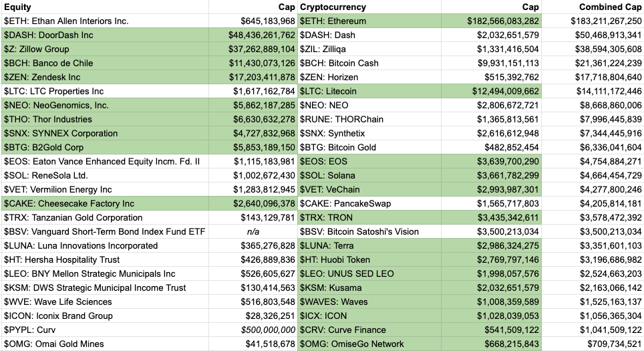Click Solana cap value $3,661,782,299
644x351 pixels.
click(x=491, y=175)
